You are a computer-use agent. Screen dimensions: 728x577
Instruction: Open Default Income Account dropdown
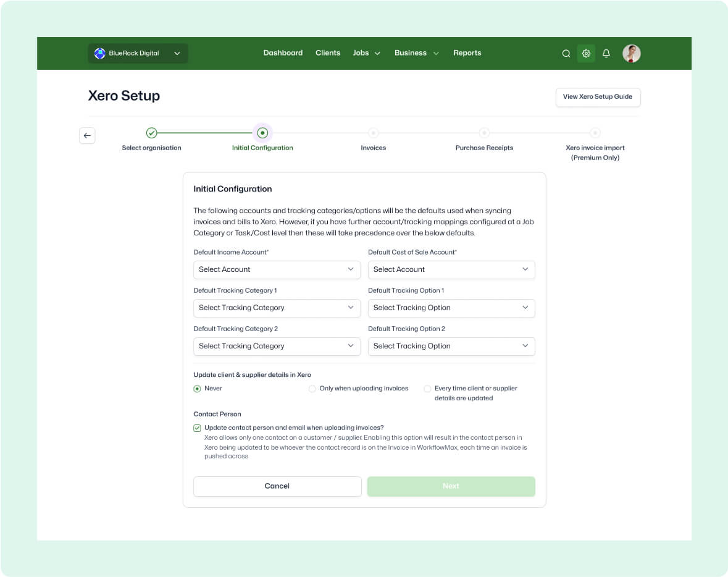277,269
